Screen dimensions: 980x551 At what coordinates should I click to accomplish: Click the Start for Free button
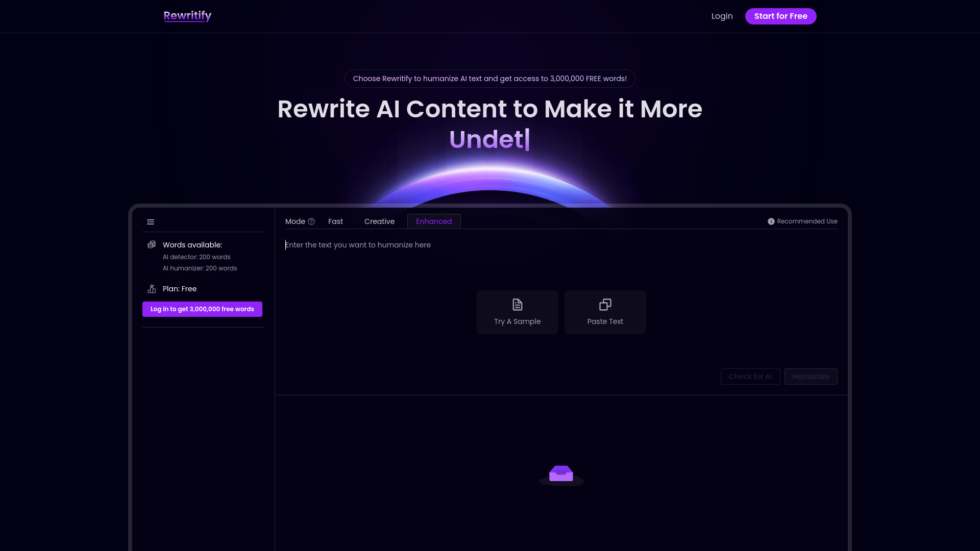click(781, 16)
